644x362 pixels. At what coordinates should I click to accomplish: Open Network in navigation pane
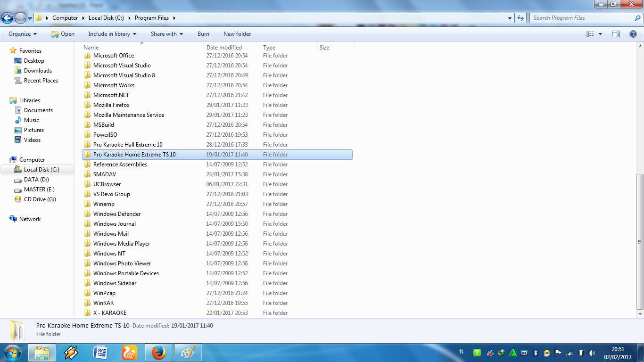[30, 219]
